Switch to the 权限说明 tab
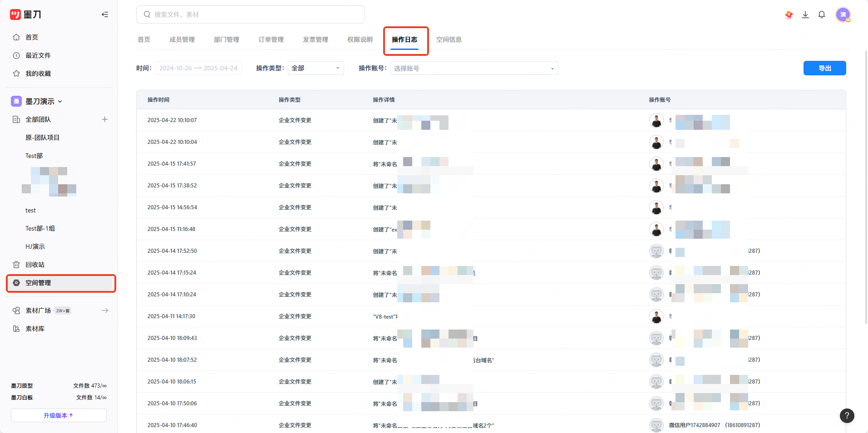The height and width of the screenshot is (433, 868). [360, 39]
